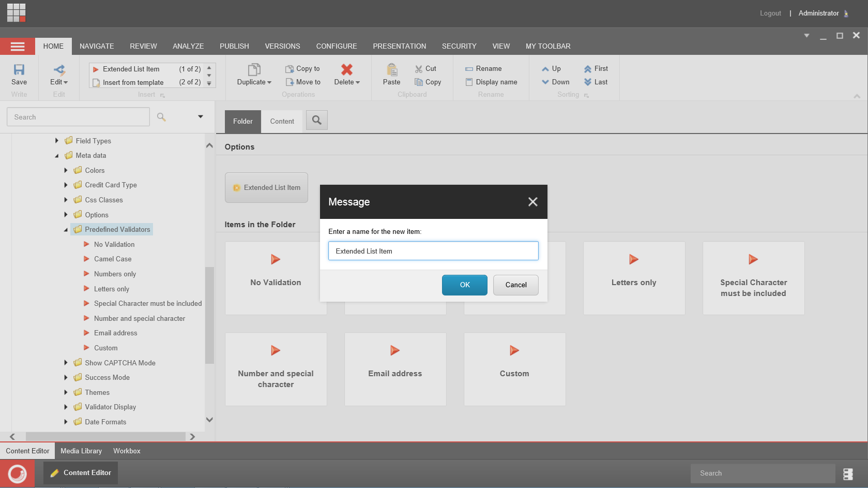Click tree horizontal scrollbar thumb

pyautogui.click(x=105, y=437)
